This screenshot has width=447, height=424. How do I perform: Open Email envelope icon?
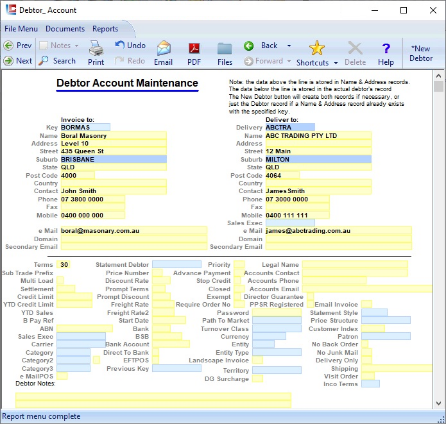pos(163,49)
